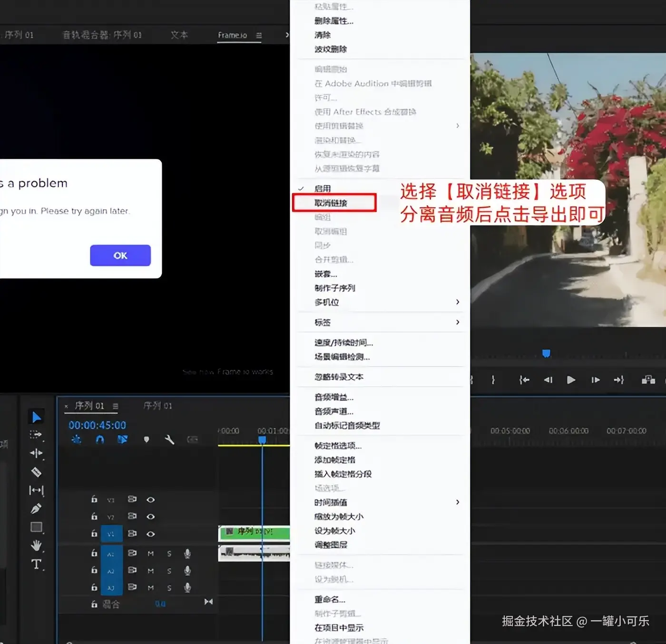
Task: Toggle insert sequences as nests icon
Action: click(x=76, y=439)
